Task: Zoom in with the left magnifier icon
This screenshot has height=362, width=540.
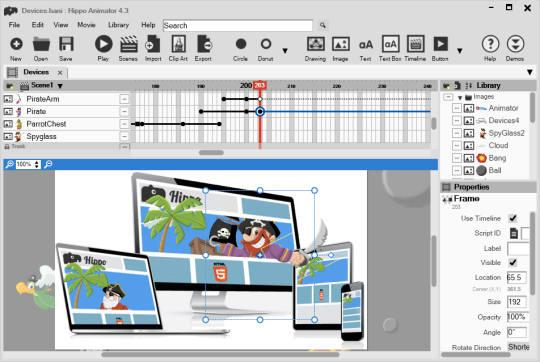Action: [x=9, y=164]
